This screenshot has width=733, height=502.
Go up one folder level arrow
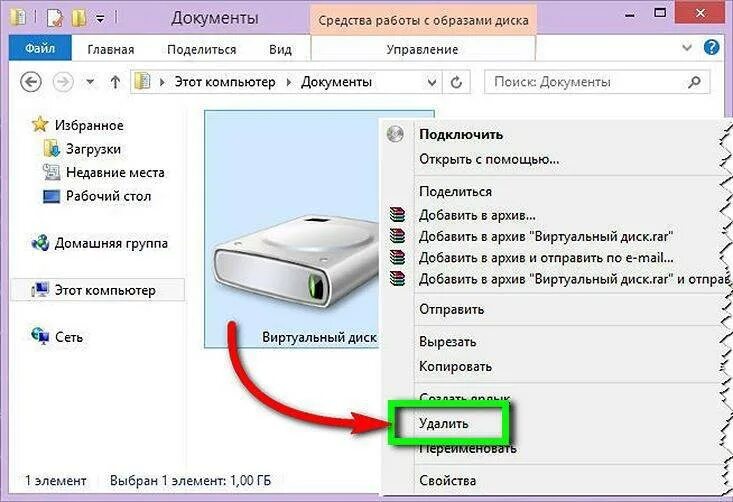tap(115, 82)
